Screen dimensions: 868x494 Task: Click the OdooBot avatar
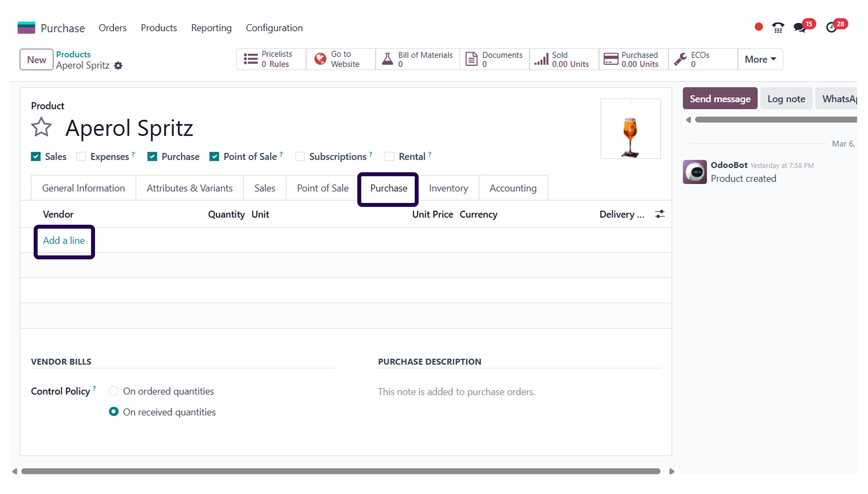coord(694,172)
